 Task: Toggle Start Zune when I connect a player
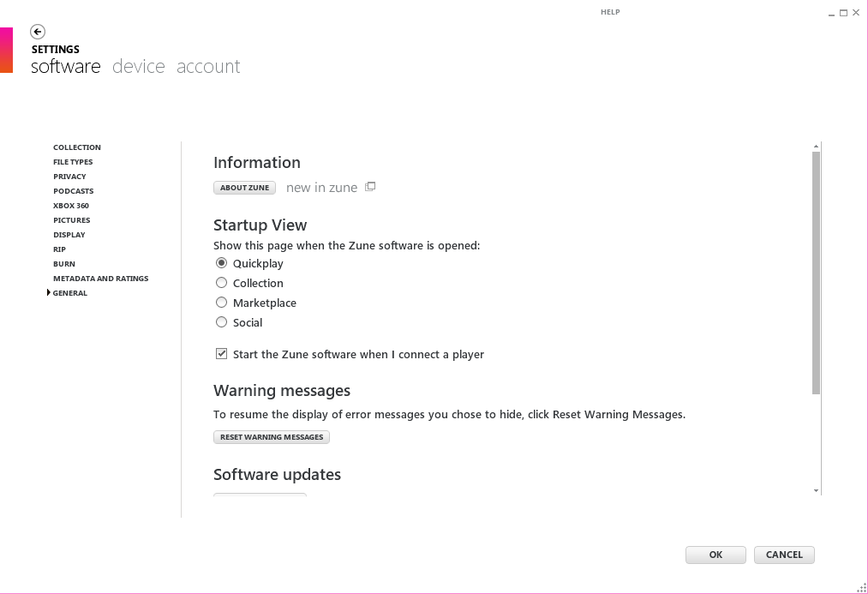pyautogui.click(x=222, y=354)
